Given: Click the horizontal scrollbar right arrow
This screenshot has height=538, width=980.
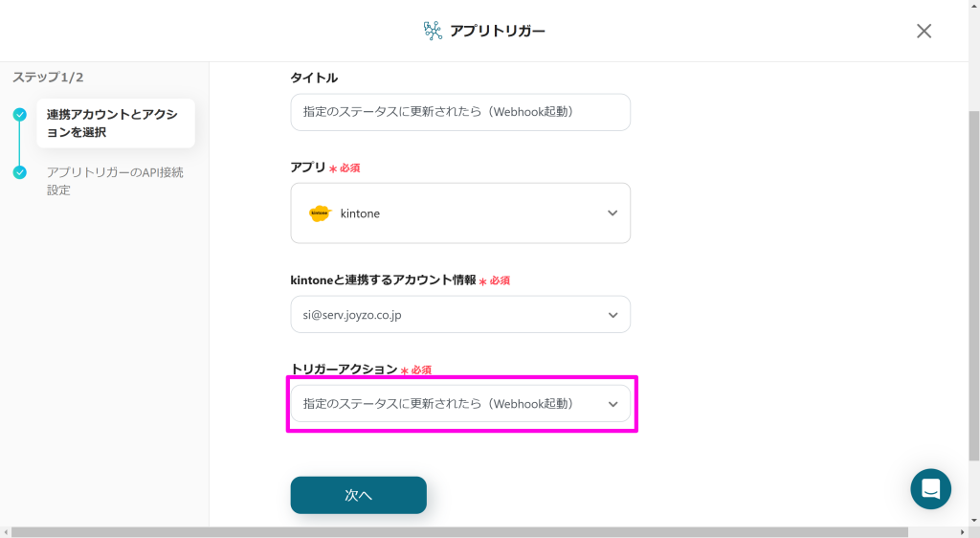Looking at the screenshot, I should pos(963,532).
